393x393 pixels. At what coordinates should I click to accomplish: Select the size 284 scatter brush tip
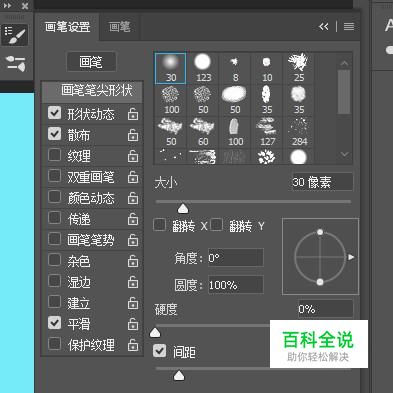(298, 132)
